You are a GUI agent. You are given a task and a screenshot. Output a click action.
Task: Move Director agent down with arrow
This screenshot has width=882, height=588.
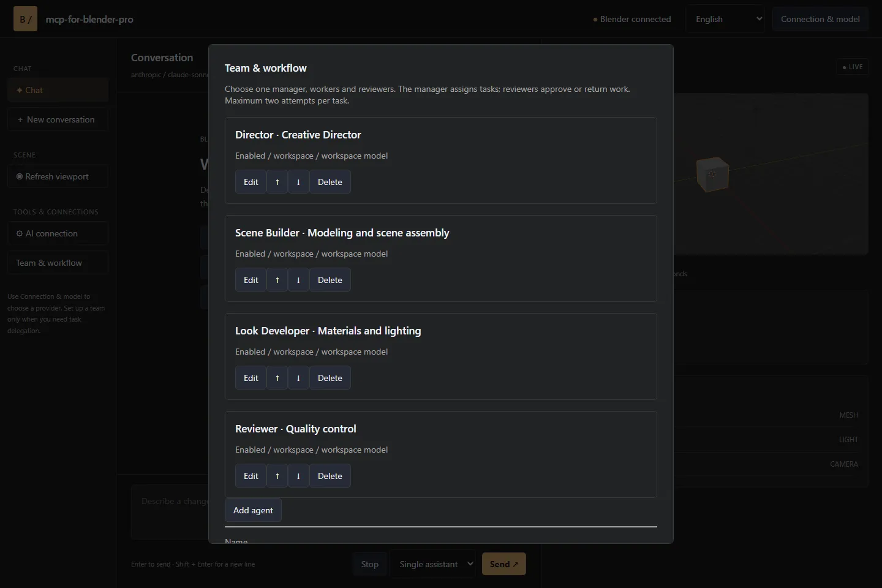click(298, 182)
